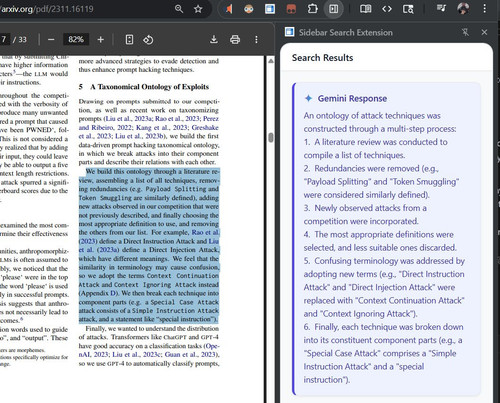Click the PDF scrollbar up arrow
Viewport: 500px width, 403px height.
pos(271,61)
